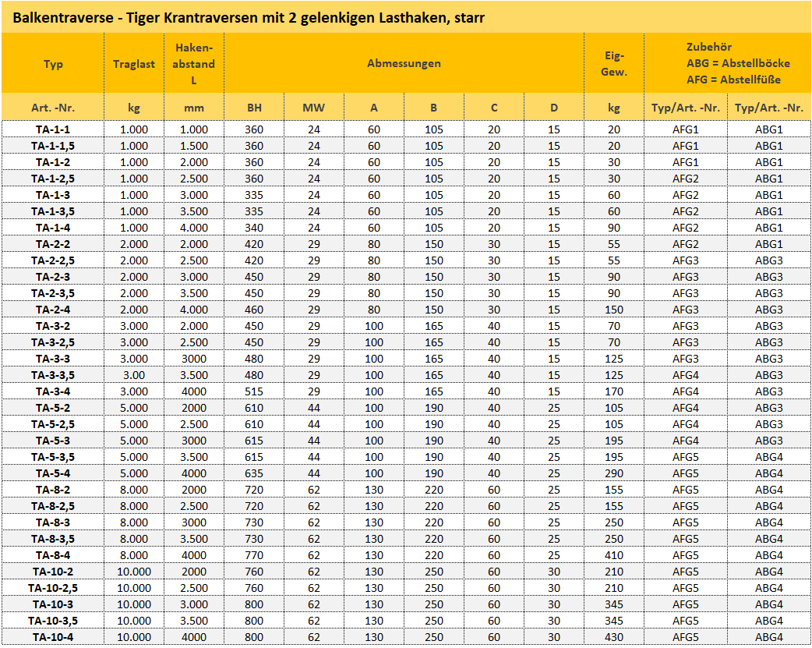Click the 'Traglast' column header
The image size is (812, 648).
(134, 64)
